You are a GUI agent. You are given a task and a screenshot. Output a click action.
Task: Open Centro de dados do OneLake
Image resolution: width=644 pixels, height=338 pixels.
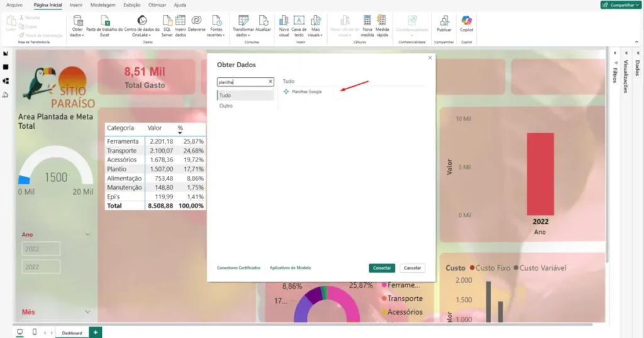(x=142, y=26)
